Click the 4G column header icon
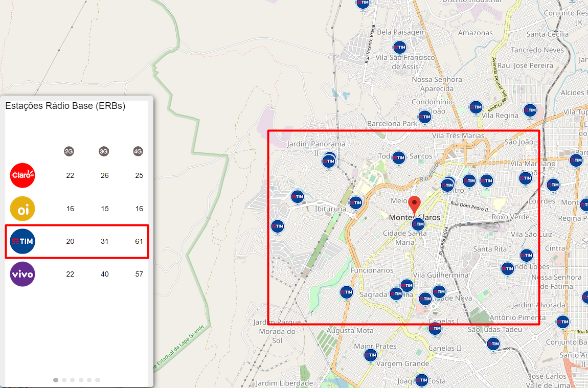This screenshot has width=588, height=388. [138, 151]
